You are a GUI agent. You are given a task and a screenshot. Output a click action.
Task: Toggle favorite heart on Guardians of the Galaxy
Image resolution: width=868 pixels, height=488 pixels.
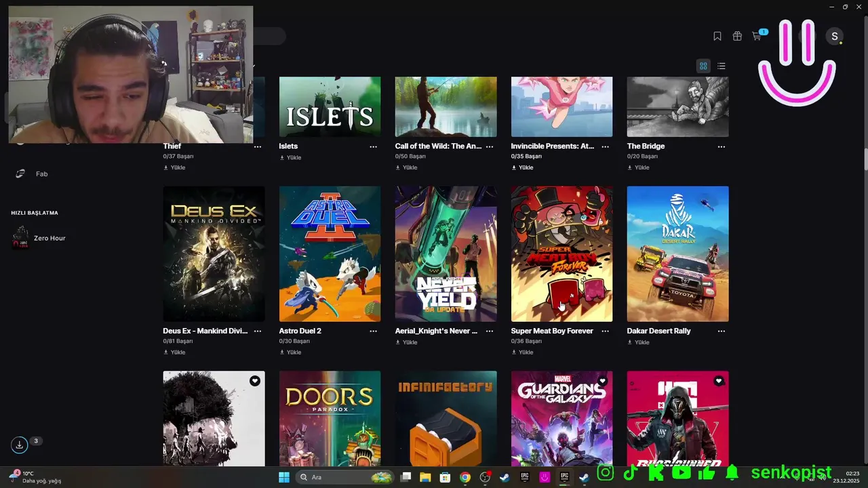603,381
